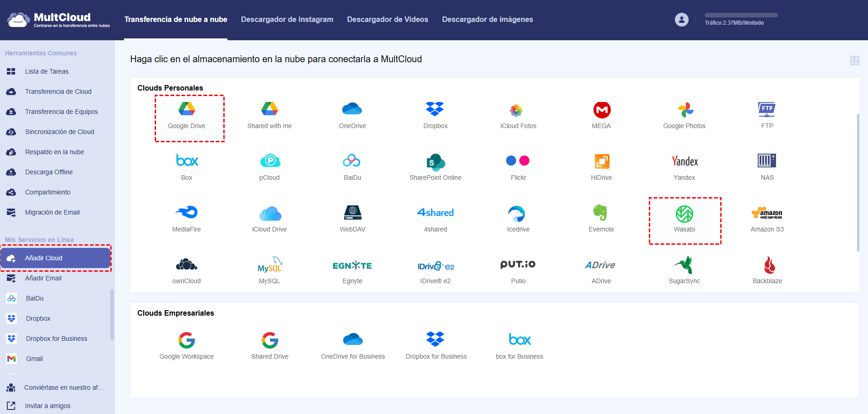Select the SugarSync hummingbird icon
This screenshot has height=414, width=868.
684,265
